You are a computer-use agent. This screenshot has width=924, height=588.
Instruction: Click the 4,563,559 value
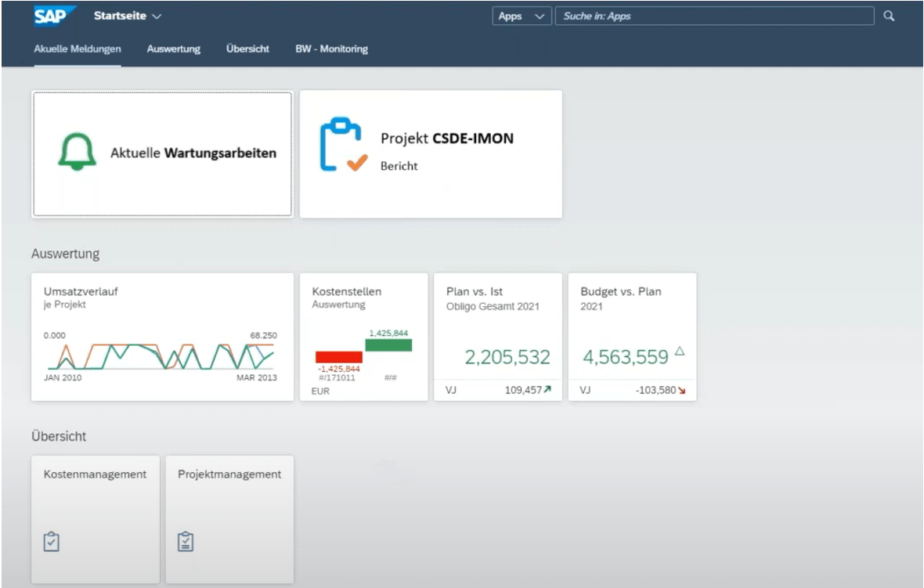point(626,357)
